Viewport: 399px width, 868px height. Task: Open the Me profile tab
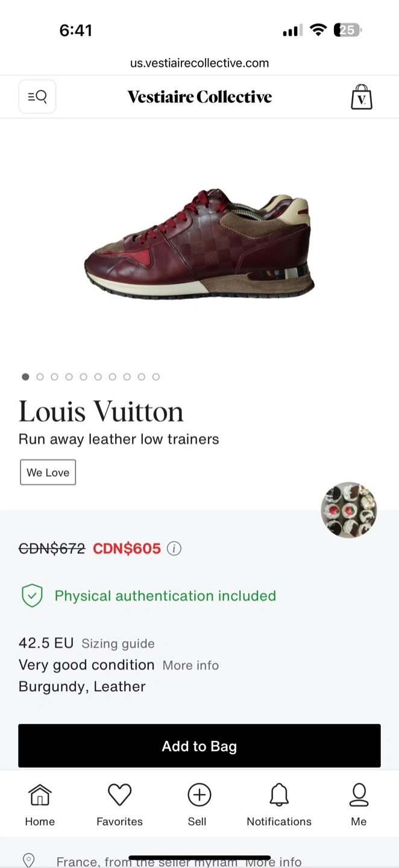coord(359,804)
